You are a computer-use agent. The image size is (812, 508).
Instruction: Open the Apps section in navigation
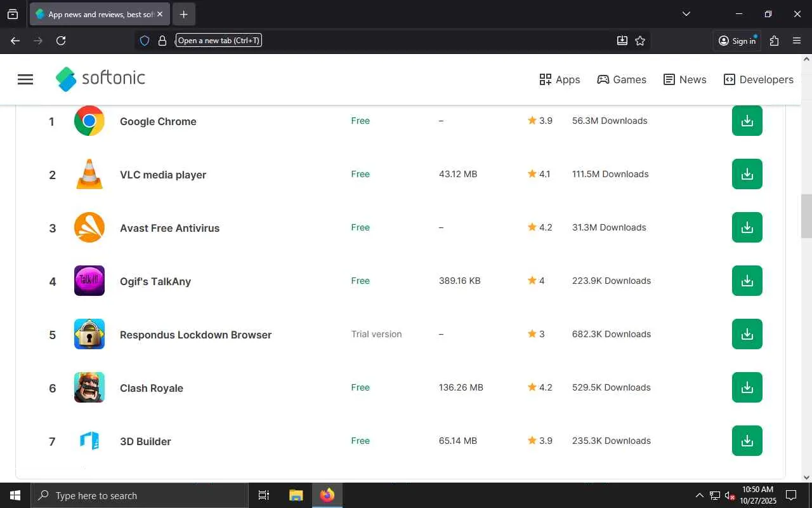(x=560, y=79)
